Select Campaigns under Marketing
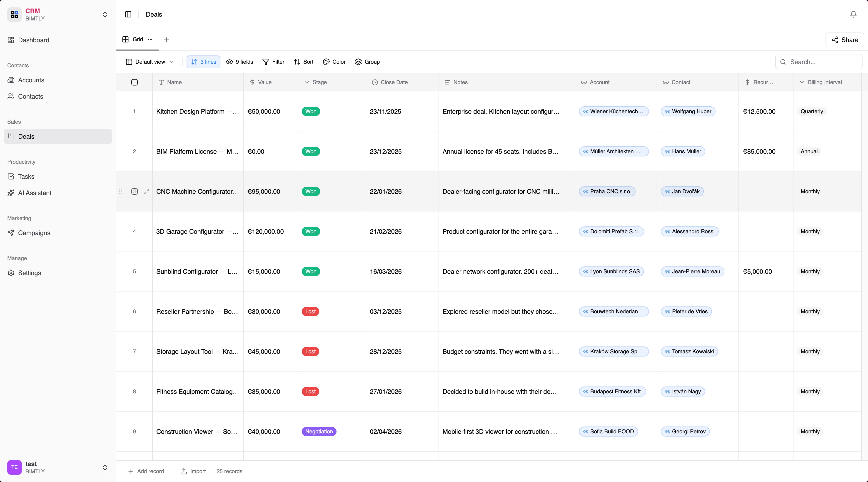The height and width of the screenshot is (482, 868). 34,233
